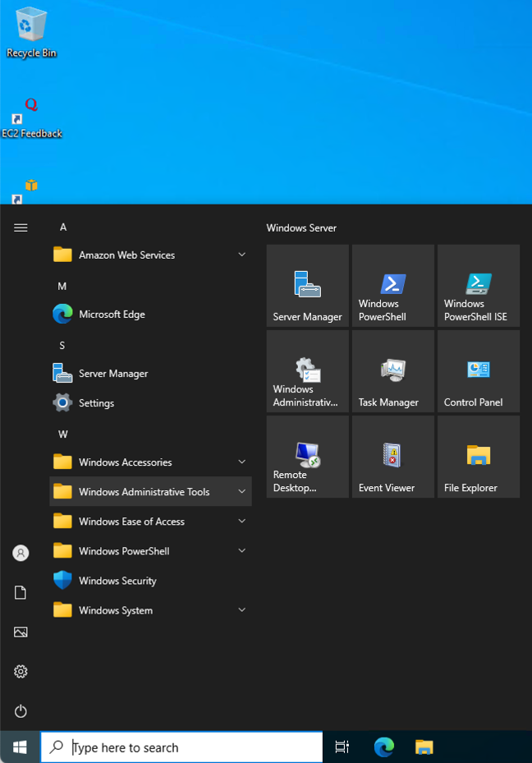Click the Windows Start button

[x=20, y=747]
